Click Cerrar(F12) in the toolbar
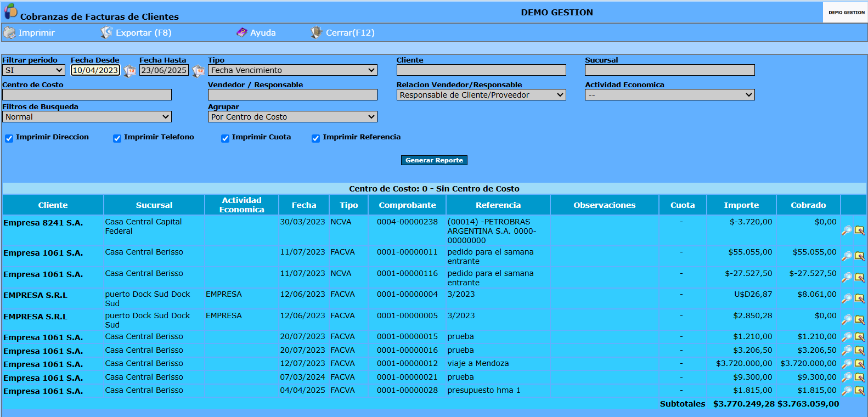This screenshot has height=417, width=868. [342, 33]
